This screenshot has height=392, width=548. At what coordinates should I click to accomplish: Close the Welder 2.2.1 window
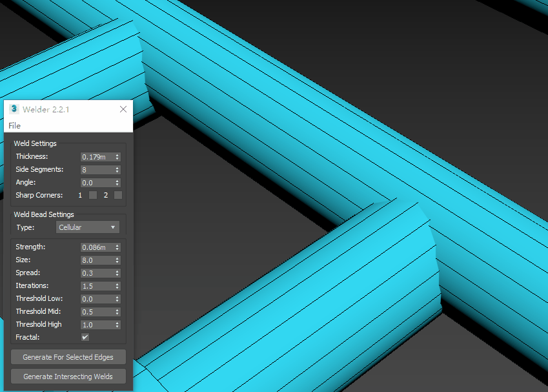[123, 109]
